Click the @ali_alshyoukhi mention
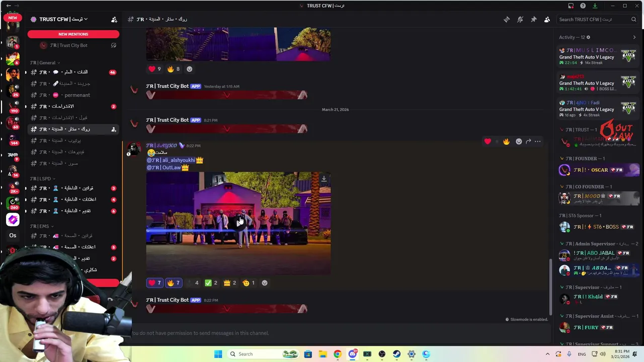644x362 pixels. click(175, 160)
